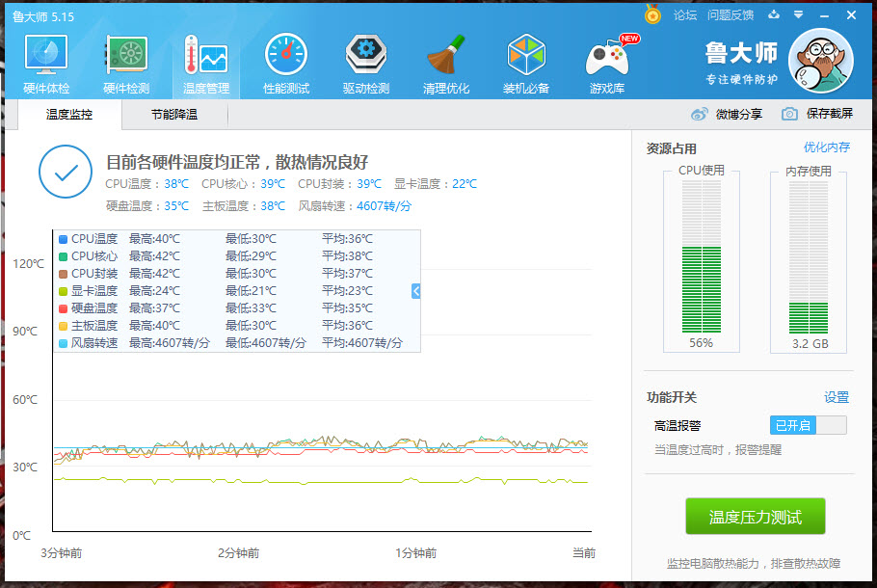Open the 装机必备 essential software panel
The height and width of the screenshot is (588, 877).
pos(526,63)
